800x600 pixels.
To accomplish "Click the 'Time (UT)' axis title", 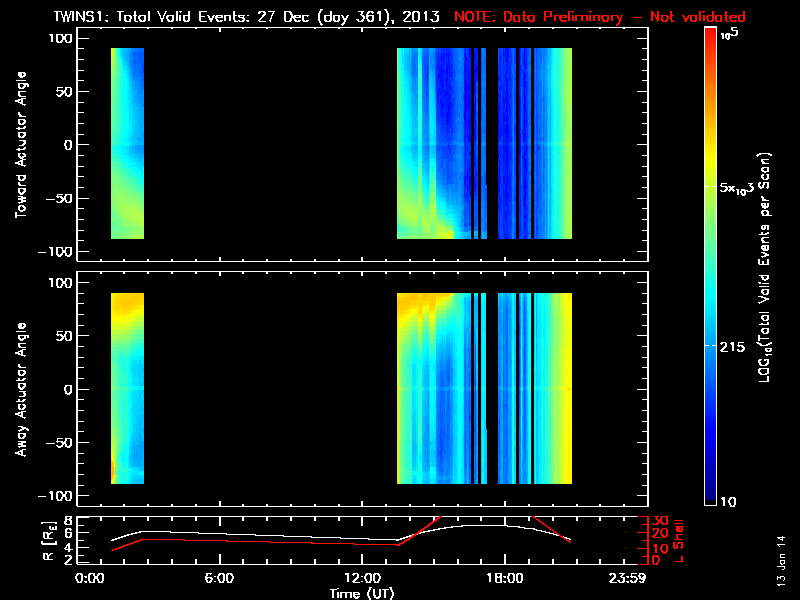I will pyautogui.click(x=364, y=593).
